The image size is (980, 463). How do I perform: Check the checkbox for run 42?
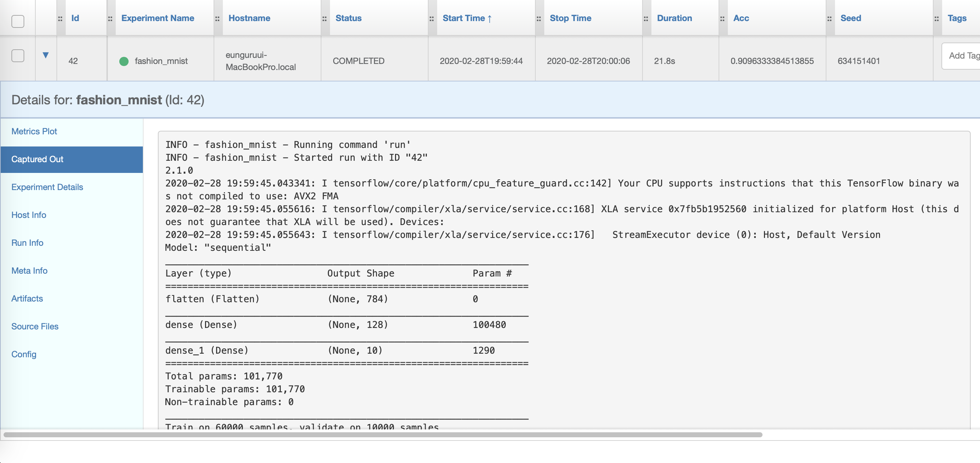18,56
